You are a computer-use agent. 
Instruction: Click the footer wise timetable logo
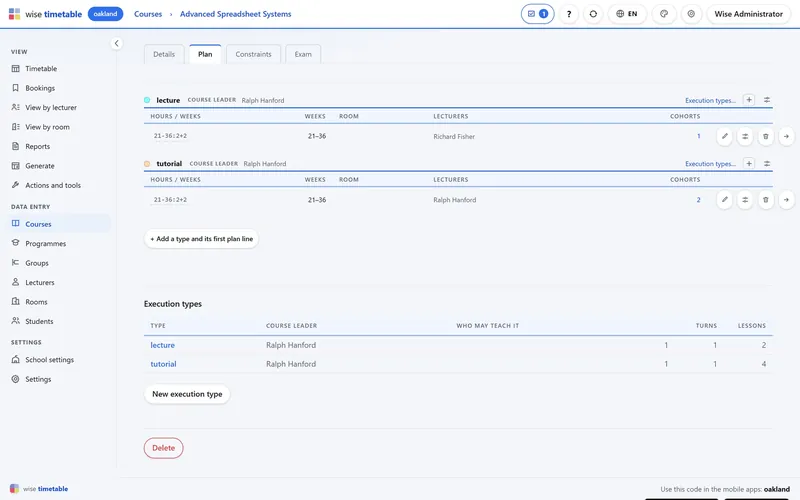(39, 489)
